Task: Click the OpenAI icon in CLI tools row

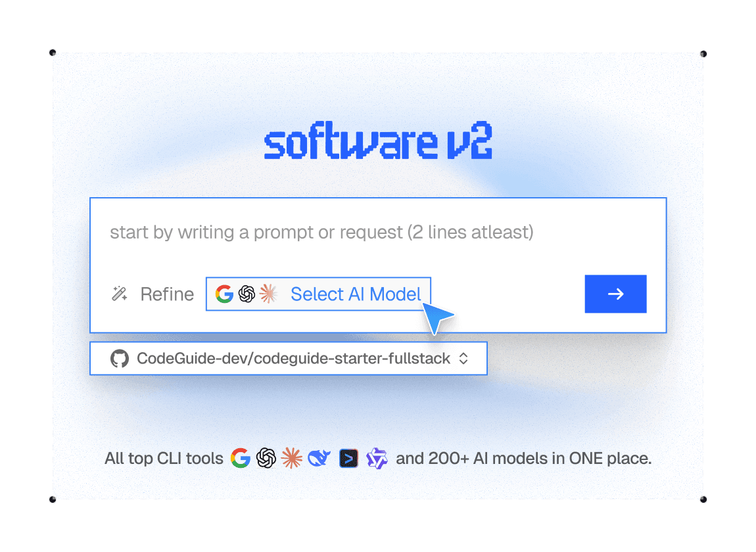Action: (x=266, y=458)
